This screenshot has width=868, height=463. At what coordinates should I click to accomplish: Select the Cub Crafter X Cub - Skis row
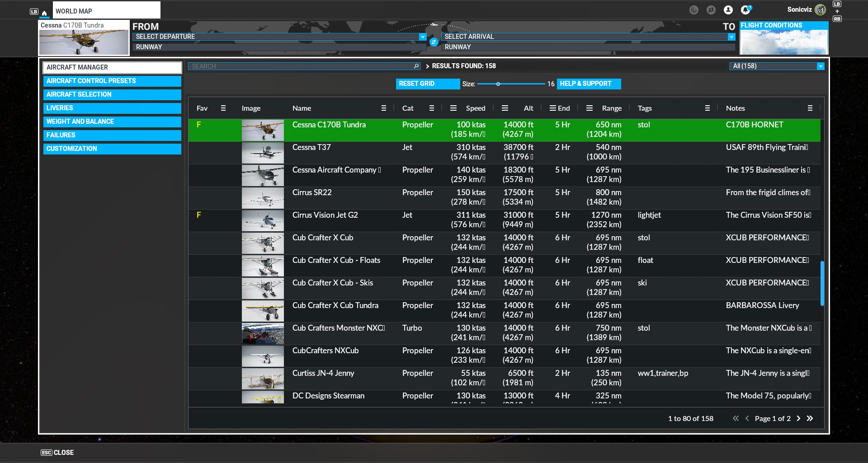pos(504,288)
